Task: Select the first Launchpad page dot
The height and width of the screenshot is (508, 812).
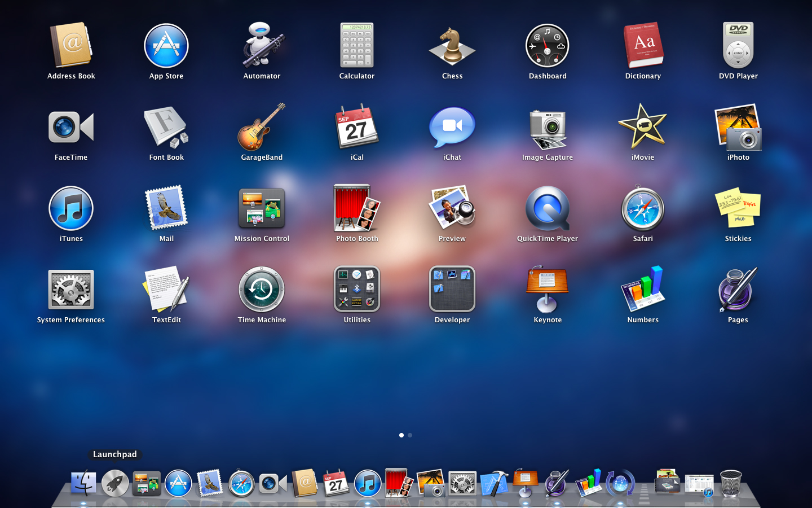Action: (401, 435)
